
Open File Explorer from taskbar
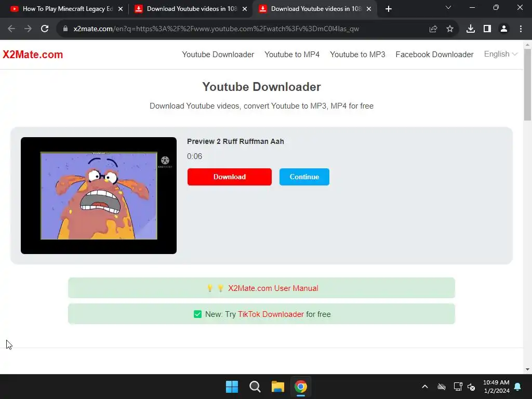point(278,387)
